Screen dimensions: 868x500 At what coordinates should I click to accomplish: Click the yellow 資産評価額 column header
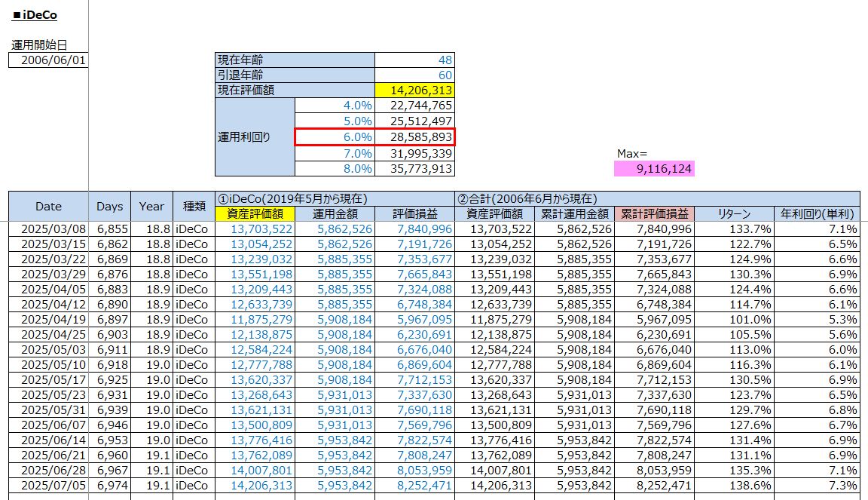pyautogui.click(x=255, y=214)
